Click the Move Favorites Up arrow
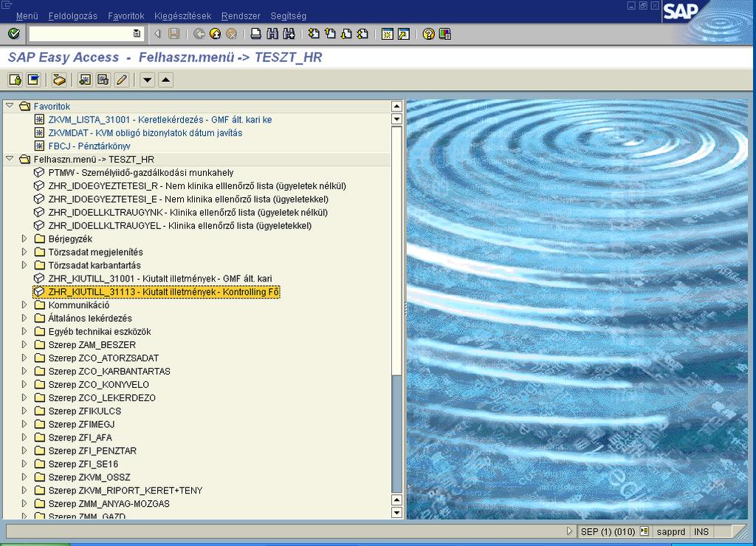 click(x=166, y=80)
